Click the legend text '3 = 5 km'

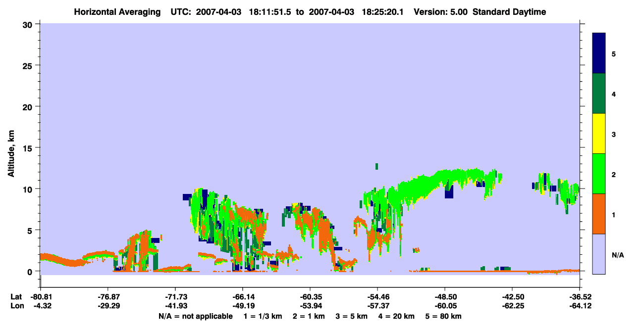[x=351, y=316]
